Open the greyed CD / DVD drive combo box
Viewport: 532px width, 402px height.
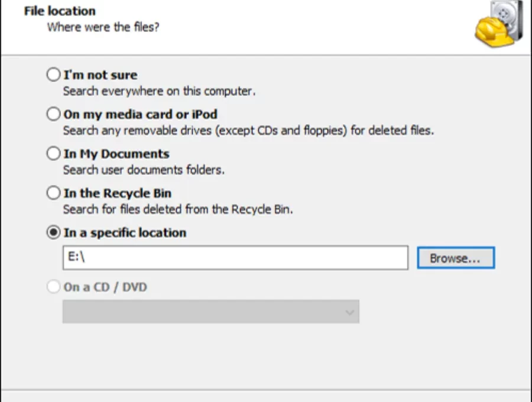(210, 312)
